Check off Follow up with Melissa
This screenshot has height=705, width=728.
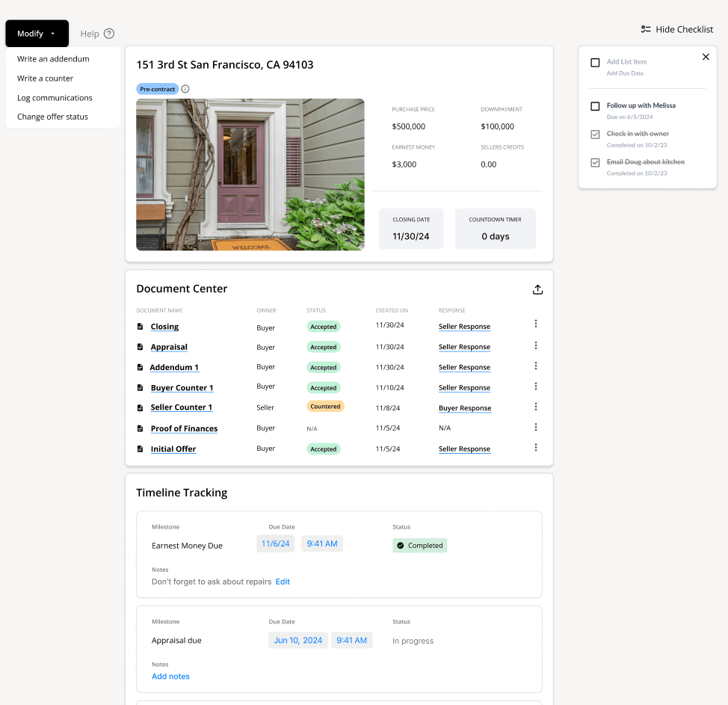594,106
